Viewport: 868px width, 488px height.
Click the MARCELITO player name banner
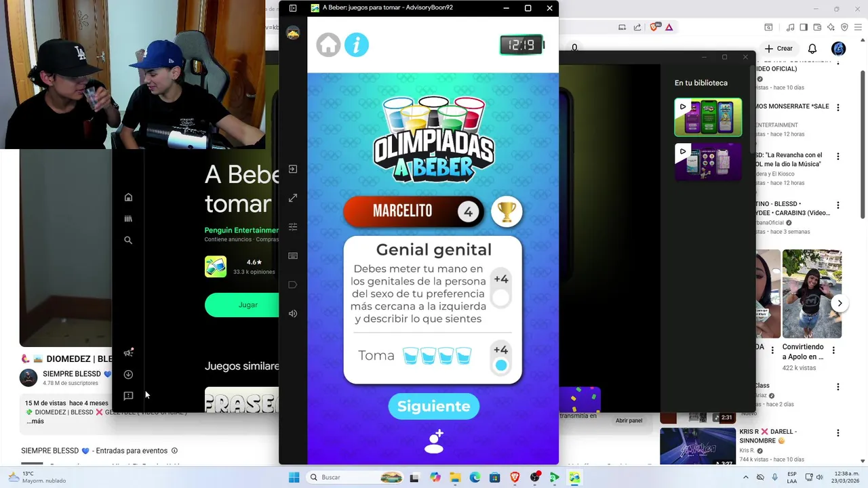pos(414,211)
